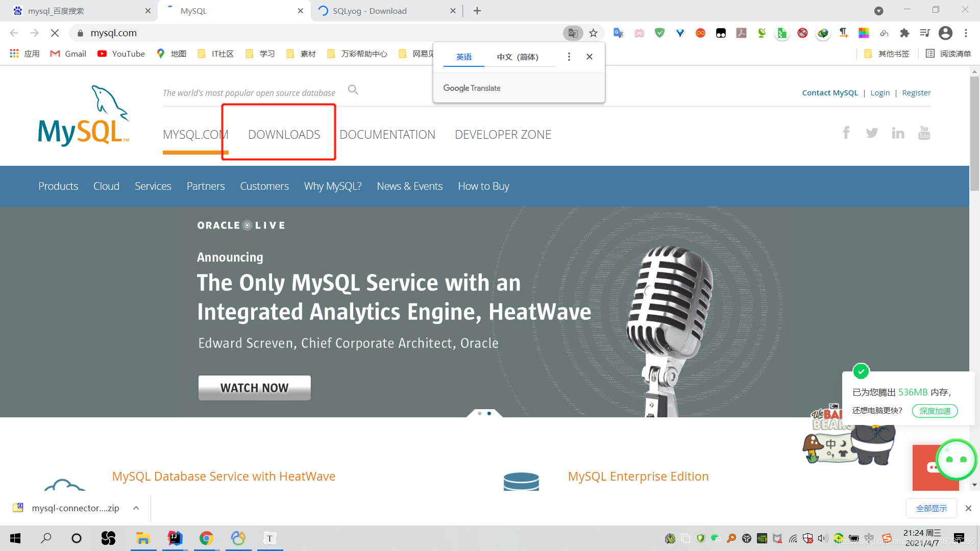This screenshot has height=551, width=980.
Task: Click the Login link
Action: pyautogui.click(x=880, y=93)
